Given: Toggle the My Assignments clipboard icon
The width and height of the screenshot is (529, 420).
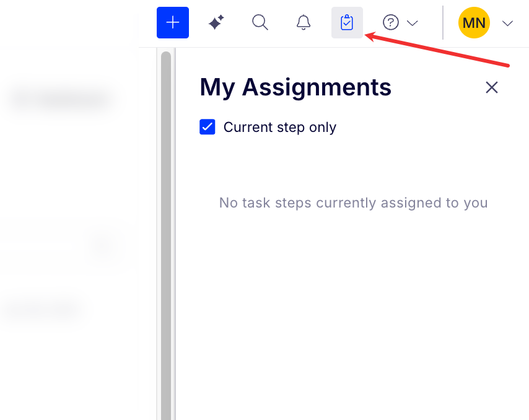Looking at the screenshot, I should (347, 22).
